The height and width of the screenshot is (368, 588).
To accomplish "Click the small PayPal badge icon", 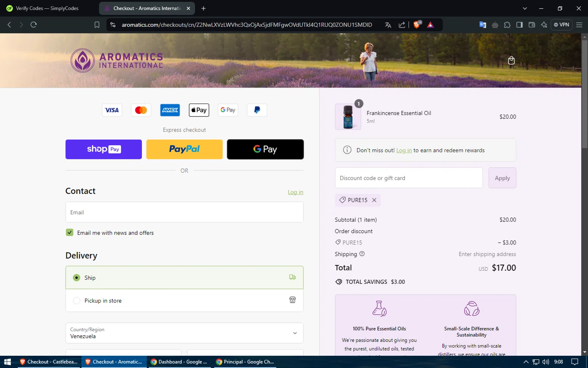I will 257,110.
